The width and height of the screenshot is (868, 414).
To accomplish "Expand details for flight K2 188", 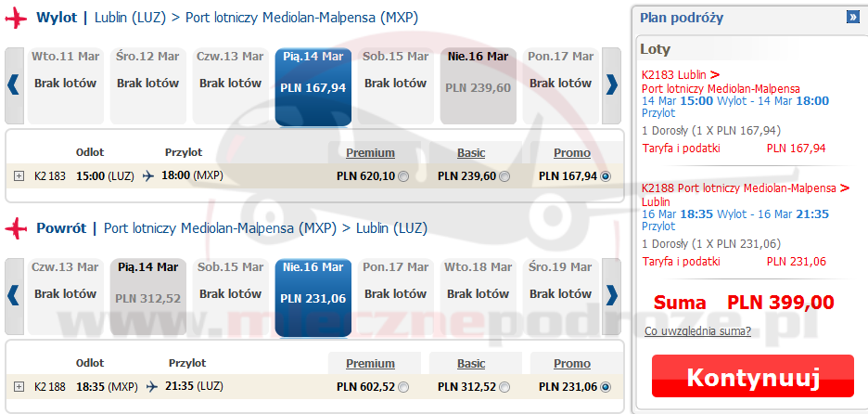I will click(x=19, y=387).
